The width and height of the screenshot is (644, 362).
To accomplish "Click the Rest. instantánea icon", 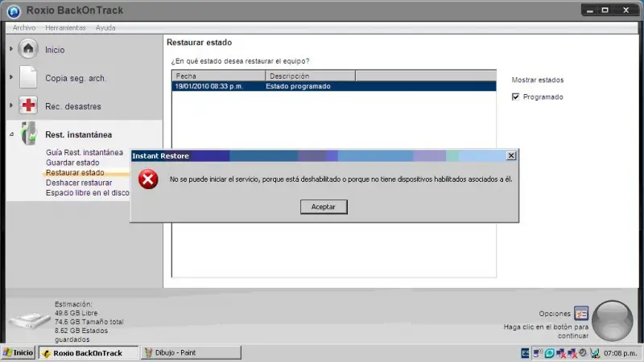I will click(28, 134).
